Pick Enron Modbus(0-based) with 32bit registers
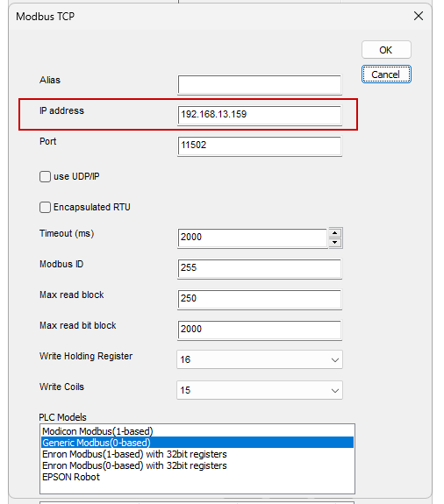This screenshot has width=444, height=504. tap(197, 465)
